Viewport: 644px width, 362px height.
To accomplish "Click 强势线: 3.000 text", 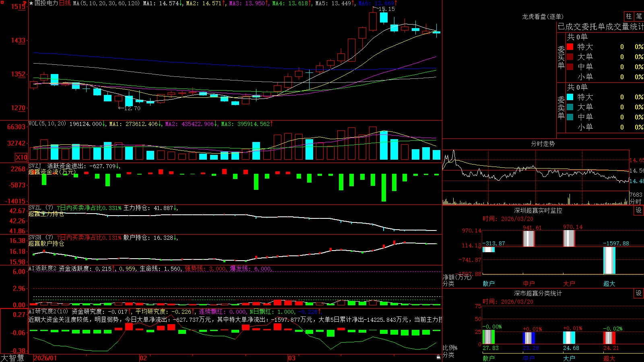I will (x=206, y=268).
